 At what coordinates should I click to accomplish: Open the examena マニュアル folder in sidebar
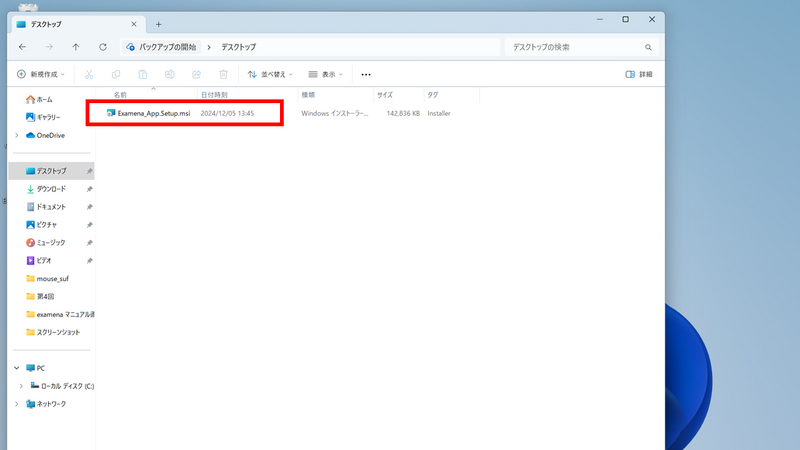[60, 314]
